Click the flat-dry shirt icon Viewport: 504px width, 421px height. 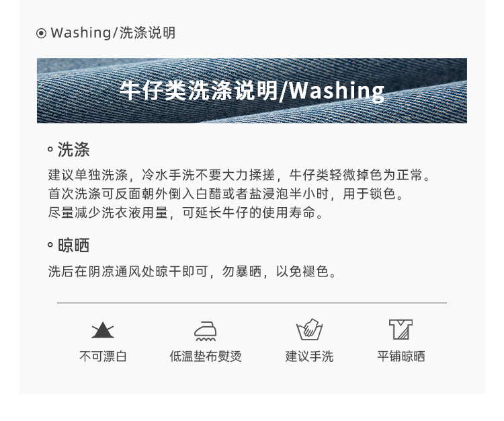tap(401, 330)
